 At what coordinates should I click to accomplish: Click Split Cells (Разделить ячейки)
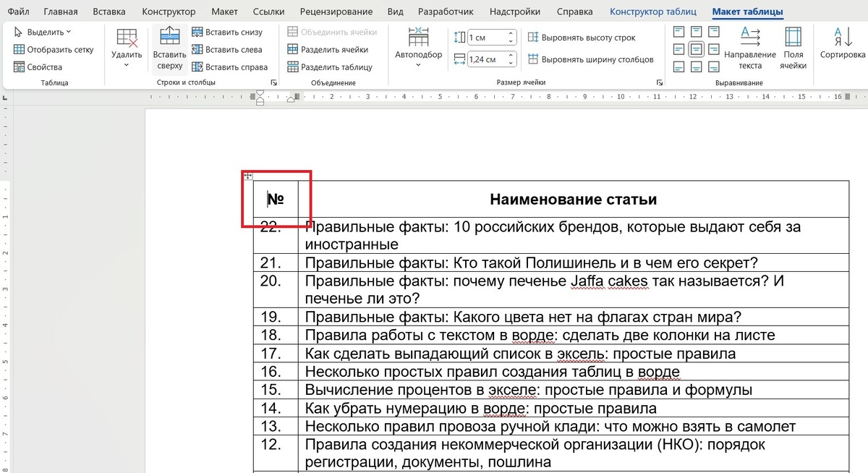[x=328, y=49]
